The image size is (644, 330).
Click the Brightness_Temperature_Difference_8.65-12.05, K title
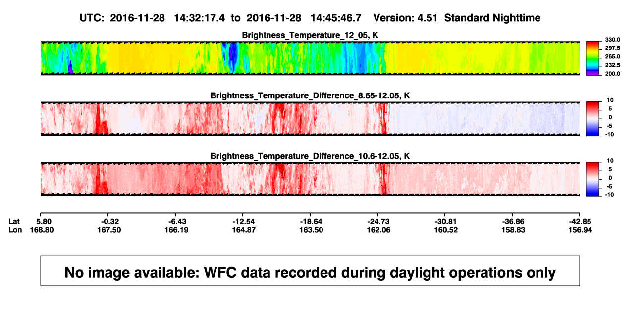pyautogui.click(x=310, y=95)
